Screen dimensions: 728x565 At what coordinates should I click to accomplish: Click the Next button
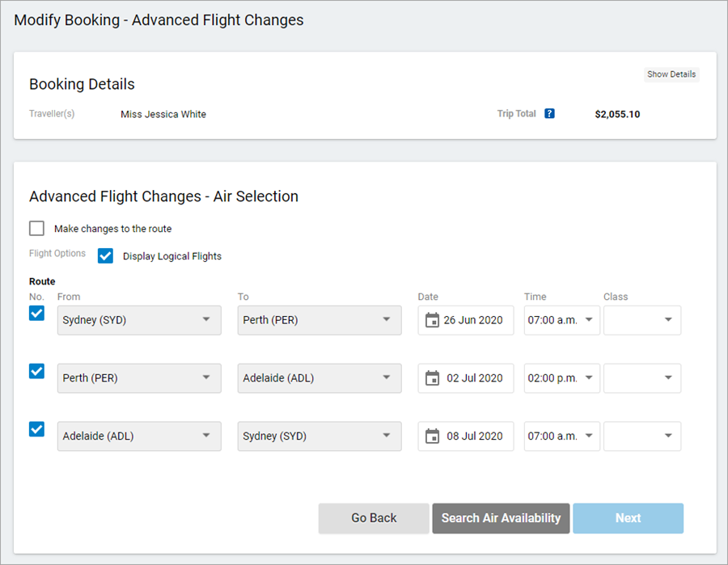pyautogui.click(x=629, y=518)
